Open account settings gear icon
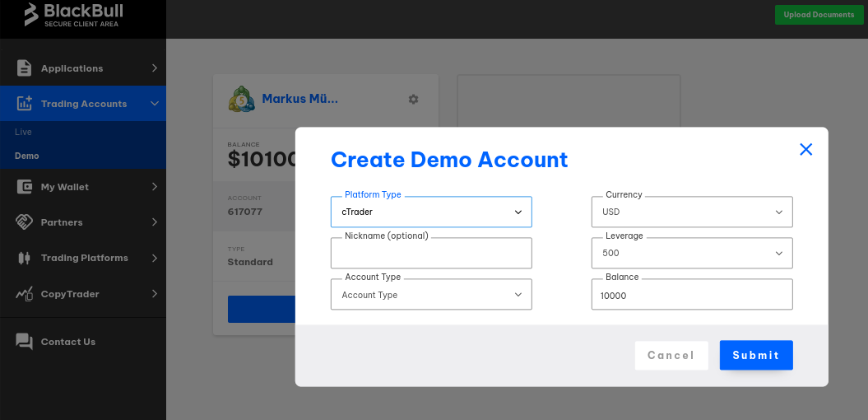Image resolution: width=868 pixels, height=420 pixels. tap(413, 99)
